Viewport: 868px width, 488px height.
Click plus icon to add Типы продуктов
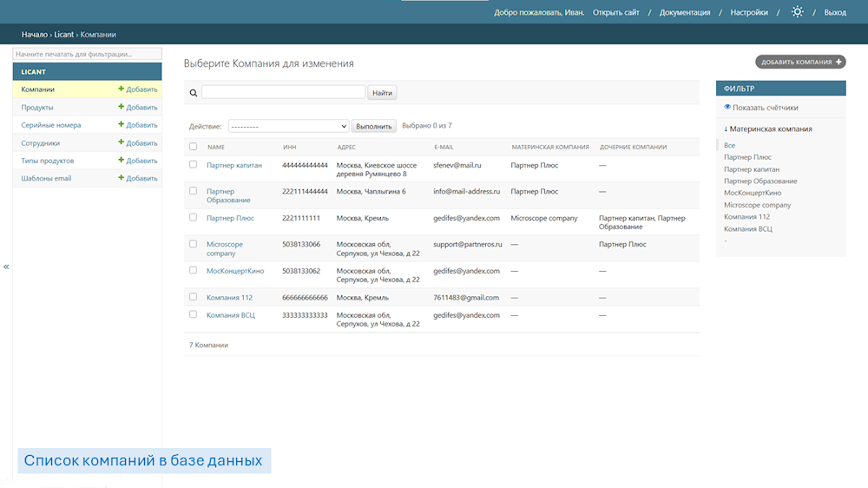(x=122, y=161)
